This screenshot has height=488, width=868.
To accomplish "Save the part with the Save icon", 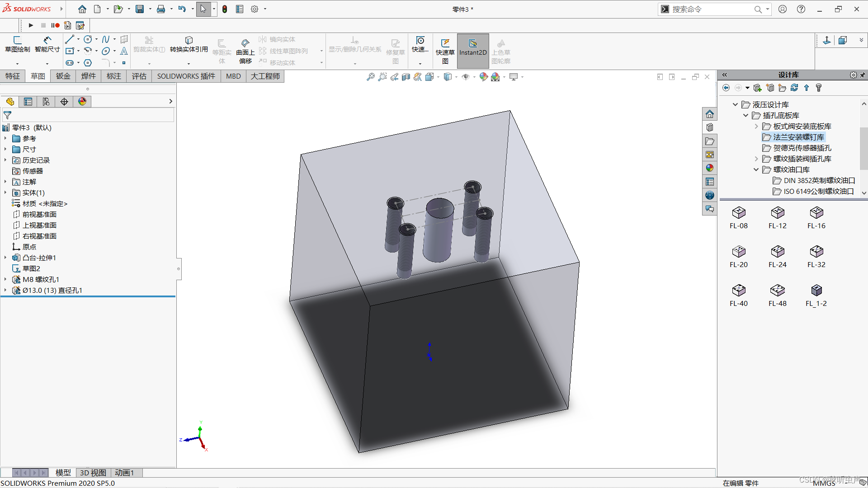I will pyautogui.click(x=140, y=9).
